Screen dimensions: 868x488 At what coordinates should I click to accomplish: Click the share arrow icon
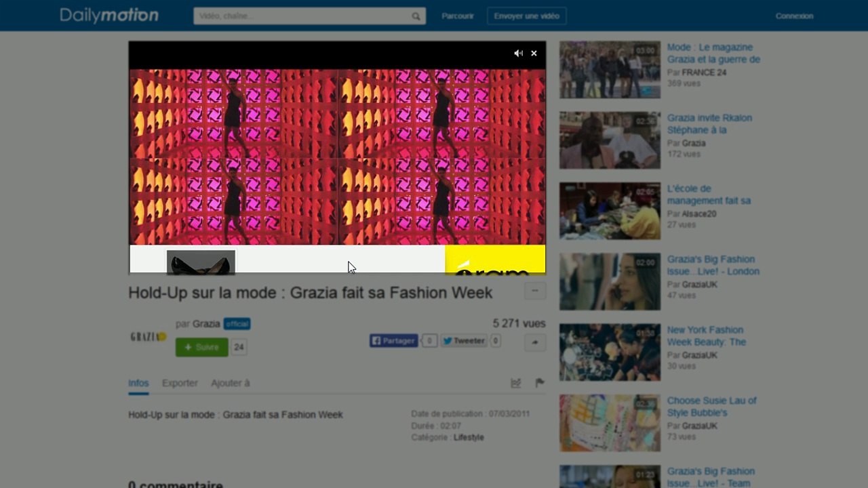(x=535, y=343)
